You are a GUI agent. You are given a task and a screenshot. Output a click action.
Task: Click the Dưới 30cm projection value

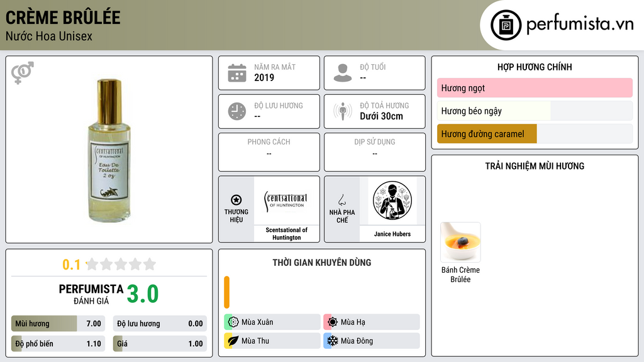(381, 116)
